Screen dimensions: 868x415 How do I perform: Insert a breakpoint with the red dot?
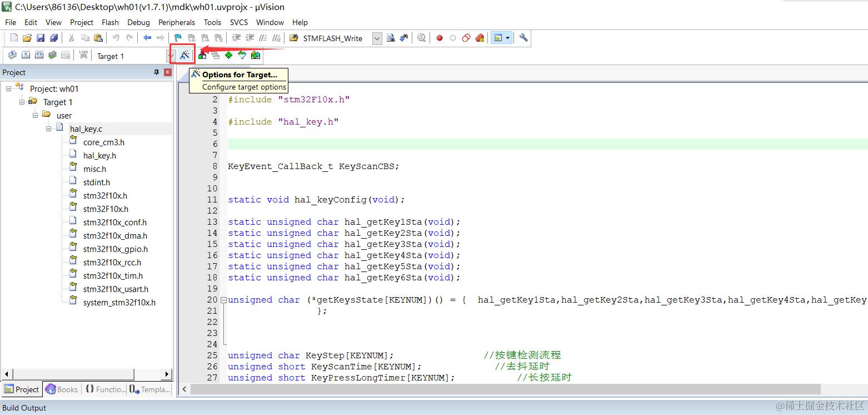coord(440,38)
